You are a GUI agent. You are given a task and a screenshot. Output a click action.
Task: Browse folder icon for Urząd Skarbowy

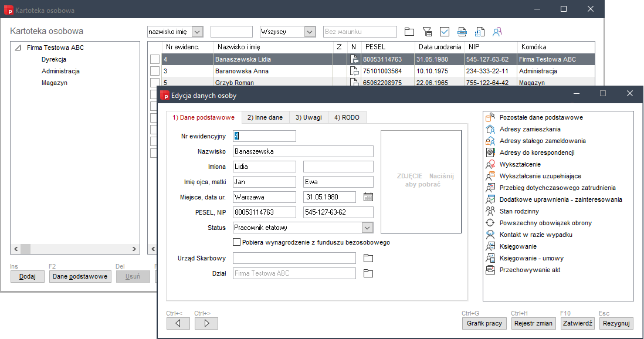[368, 258]
